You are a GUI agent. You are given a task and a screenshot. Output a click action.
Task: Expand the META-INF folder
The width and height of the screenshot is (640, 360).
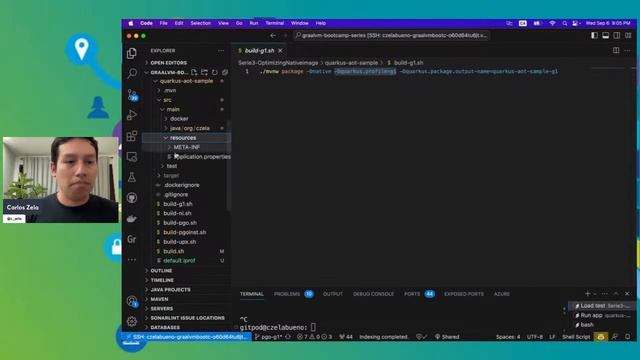(x=186, y=147)
